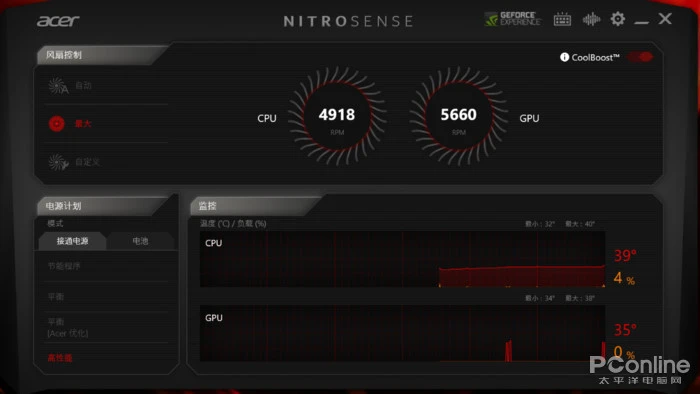This screenshot has height=394, width=700.
Task: Click the auto fan mode icon
Action: tap(58, 86)
